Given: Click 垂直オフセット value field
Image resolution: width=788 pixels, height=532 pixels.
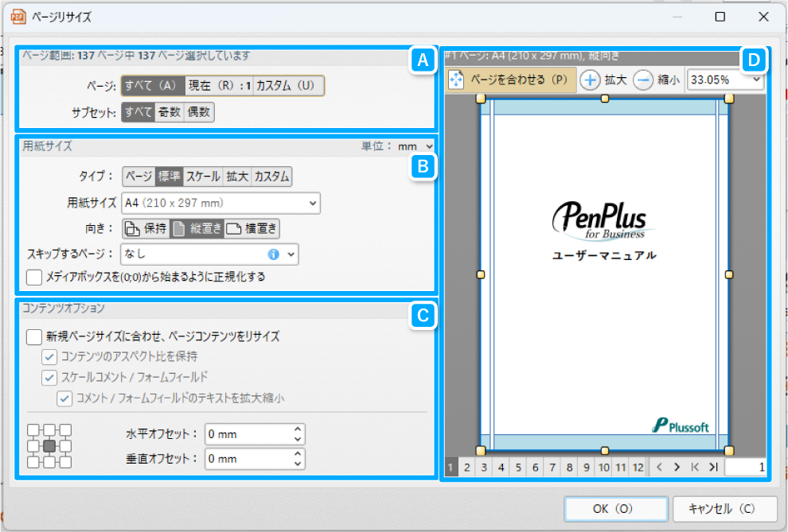Looking at the screenshot, I should 248,459.
